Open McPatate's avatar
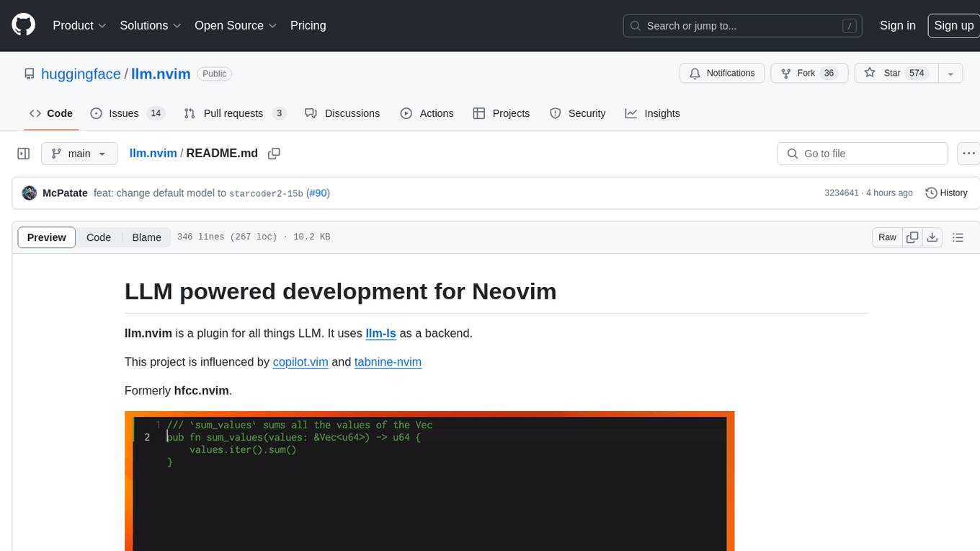 [30, 193]
